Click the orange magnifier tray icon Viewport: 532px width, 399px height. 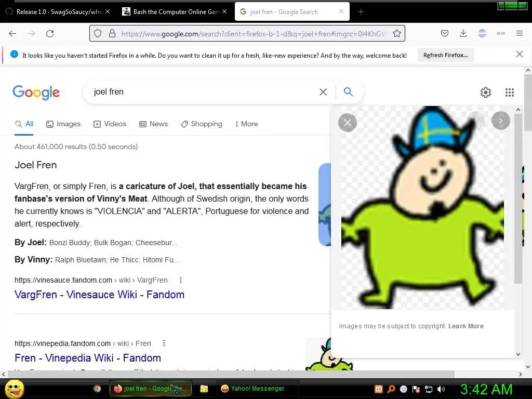(x=391, y=389)
